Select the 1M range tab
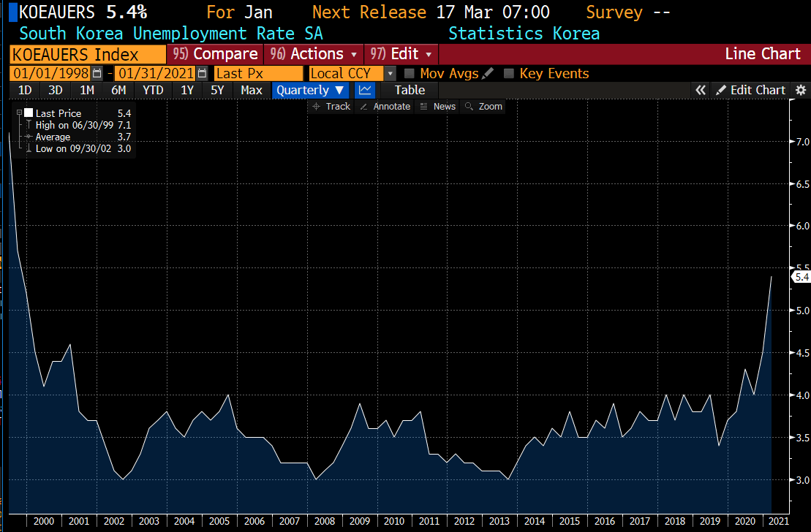 87,90
